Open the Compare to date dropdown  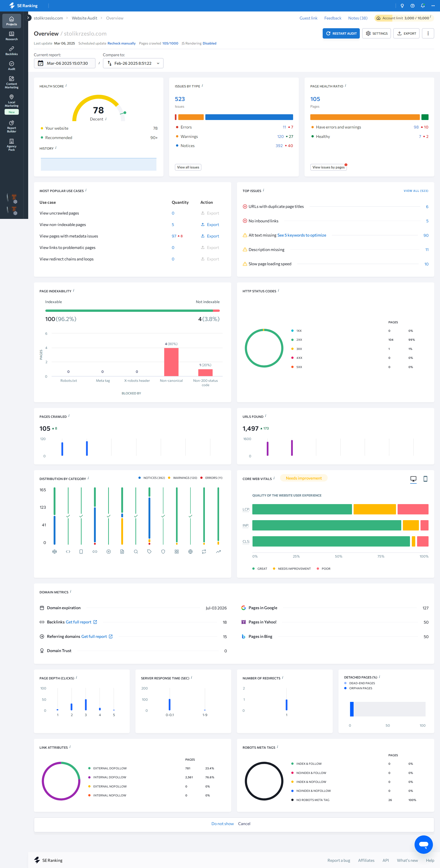tap(133, 63)
